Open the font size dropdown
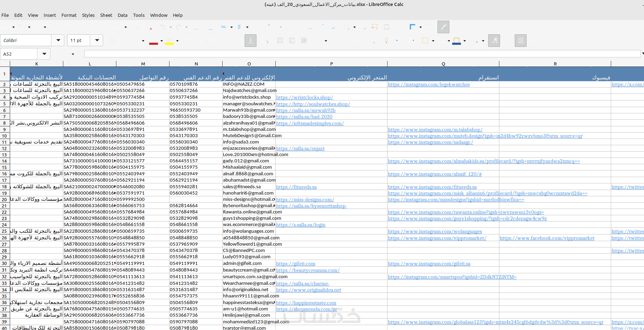644x330 pixels. click(97, 40)
